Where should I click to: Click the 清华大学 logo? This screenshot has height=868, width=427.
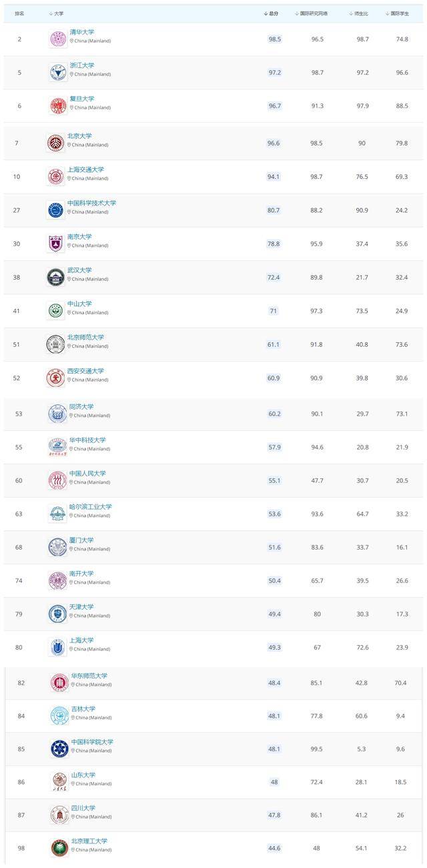click(58, 39)
